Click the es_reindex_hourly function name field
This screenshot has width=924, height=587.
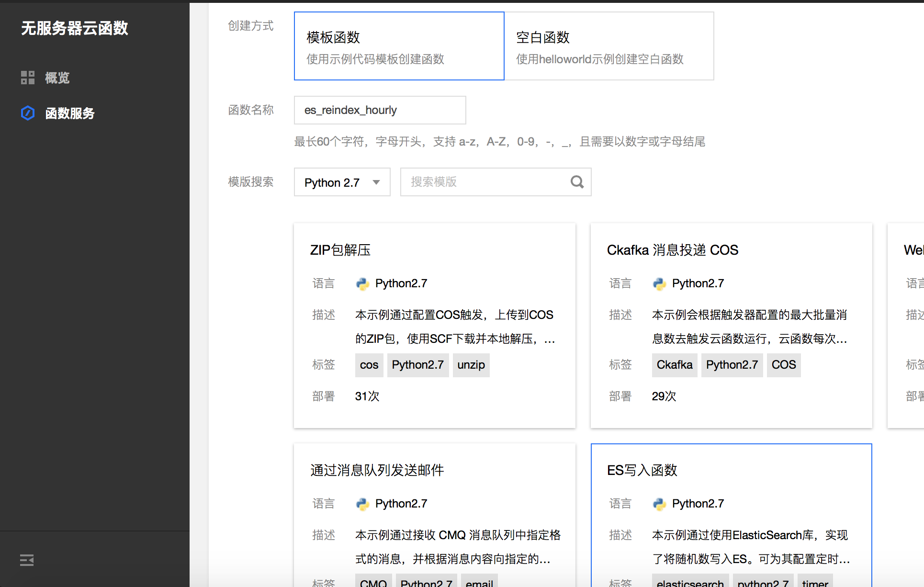click(x=380, y=110)
